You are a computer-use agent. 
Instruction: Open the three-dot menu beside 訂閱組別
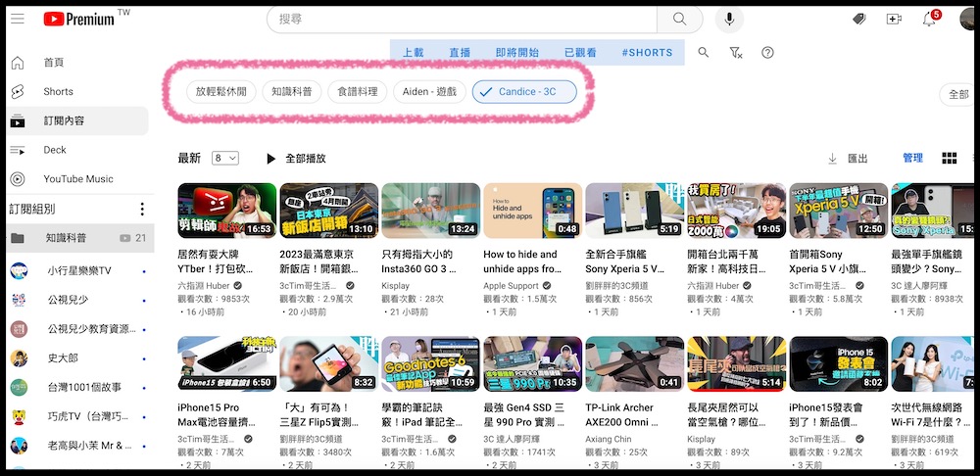click(x=142, y=210)
